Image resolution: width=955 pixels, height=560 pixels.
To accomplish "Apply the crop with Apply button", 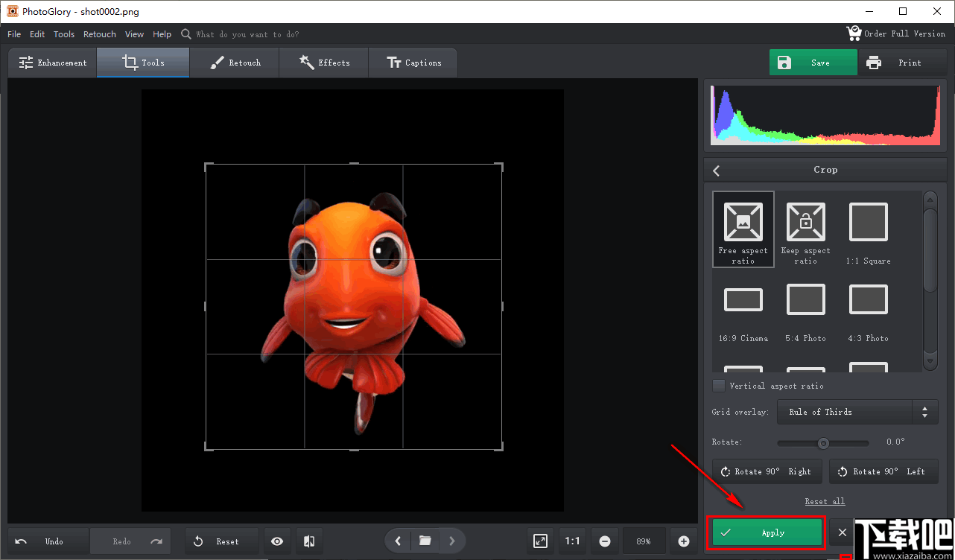I will (767, 532).
